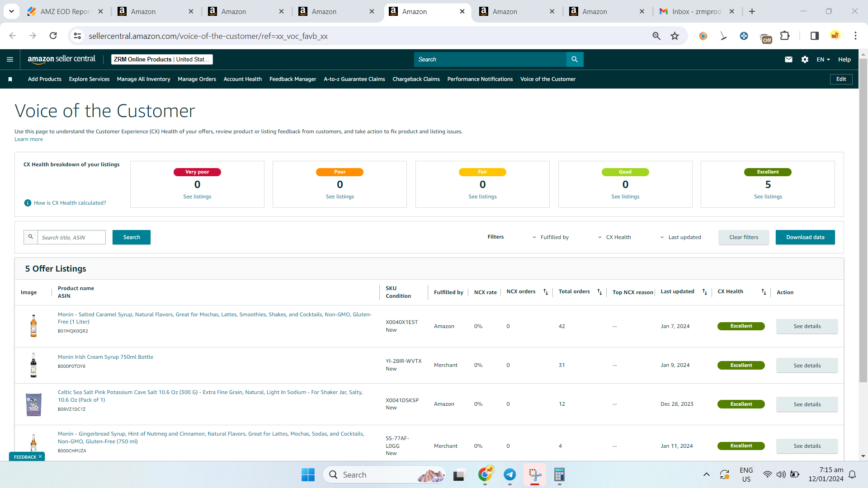This screenshot has height=488, width=868.
Task: Open Chrome from the taskbar
Action: (485, 474)
